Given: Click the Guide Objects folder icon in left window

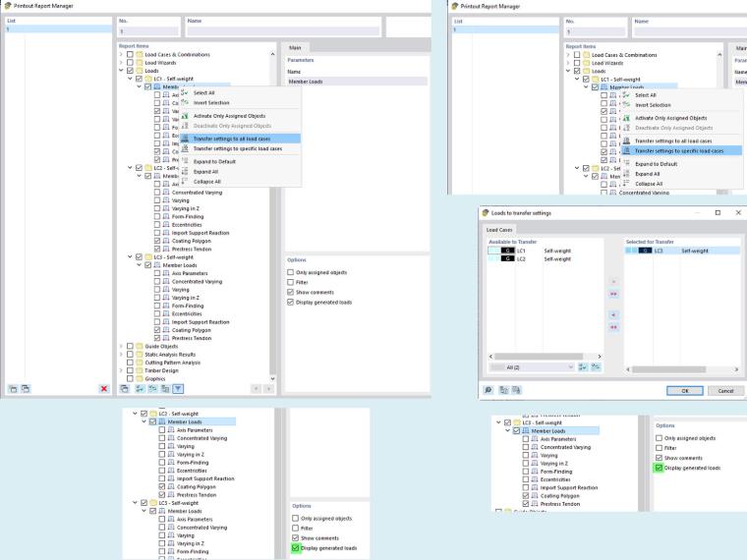Looking at the screenshot, I should [x=140, y=346].
